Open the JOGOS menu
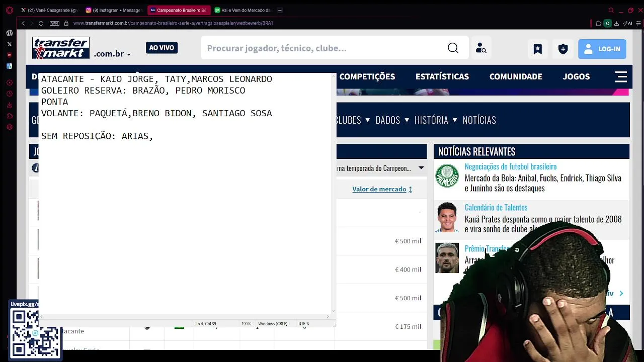The width and height of the screenshot is (644, 362). point(576,76)
